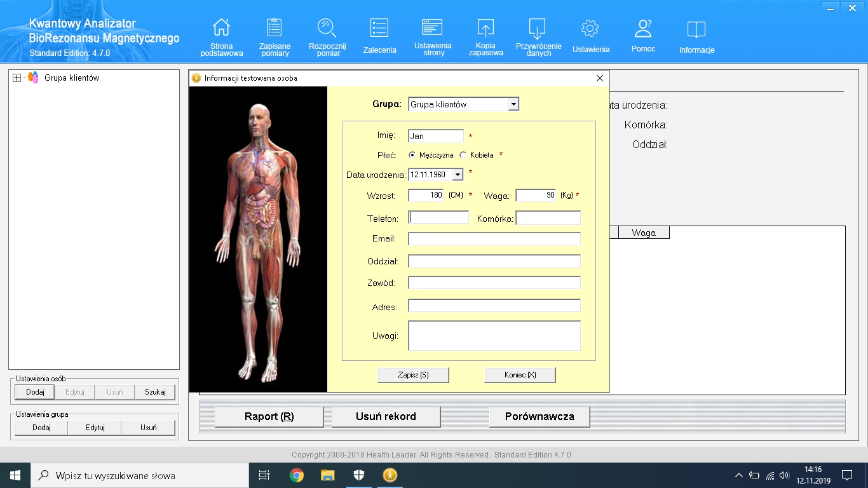Click Kopia zapasowa backup icon

tap(485, 28)
